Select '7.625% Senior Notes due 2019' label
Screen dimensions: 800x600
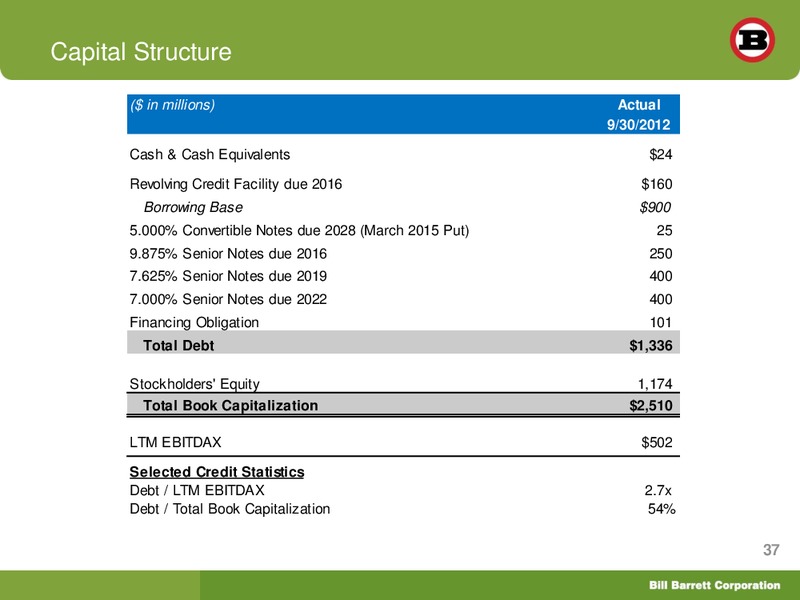coord(228,276)
